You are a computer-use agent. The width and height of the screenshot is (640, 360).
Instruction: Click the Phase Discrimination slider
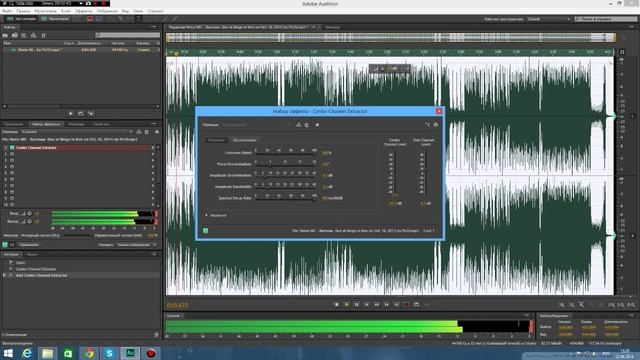[x=286, y=165]
